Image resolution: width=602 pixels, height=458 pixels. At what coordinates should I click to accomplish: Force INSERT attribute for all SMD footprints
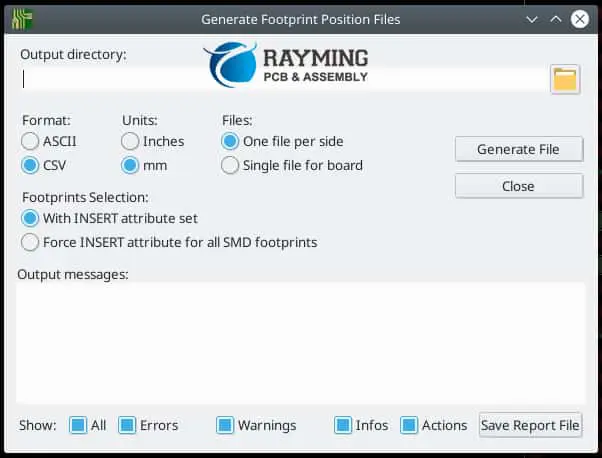tap(31, 242)
